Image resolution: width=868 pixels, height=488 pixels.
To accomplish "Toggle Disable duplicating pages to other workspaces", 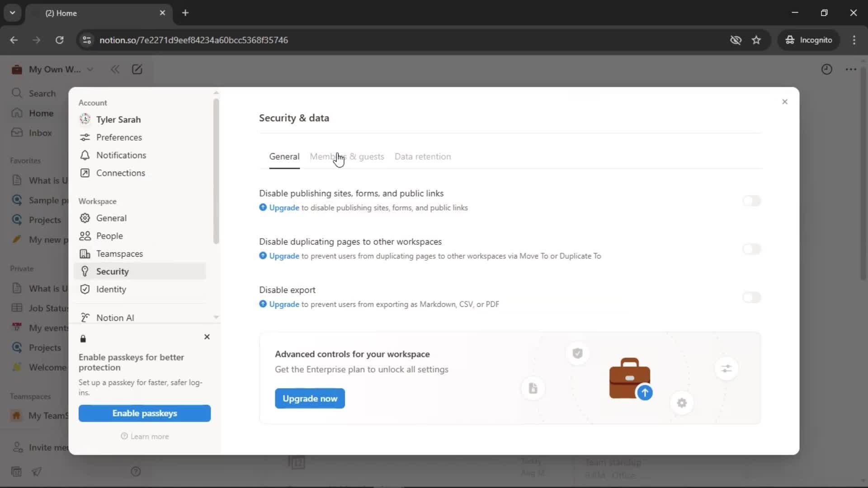I will [x=752, y=249].
